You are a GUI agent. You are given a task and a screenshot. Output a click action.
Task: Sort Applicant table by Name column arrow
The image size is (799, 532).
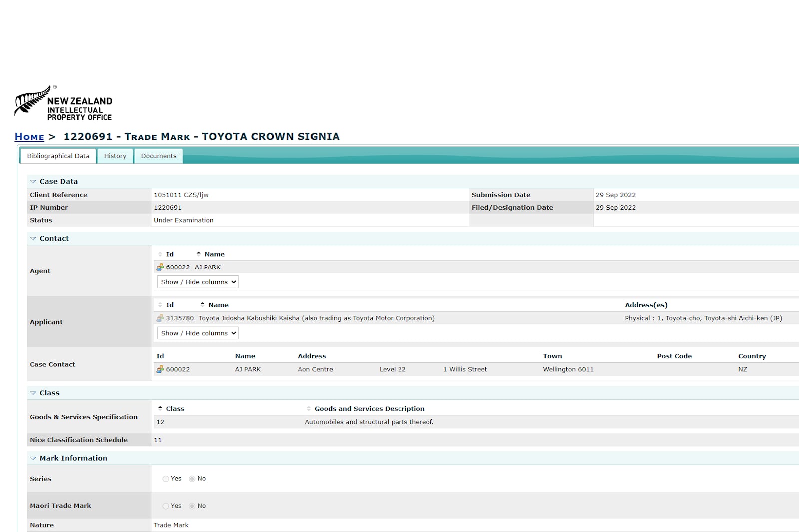203,304
